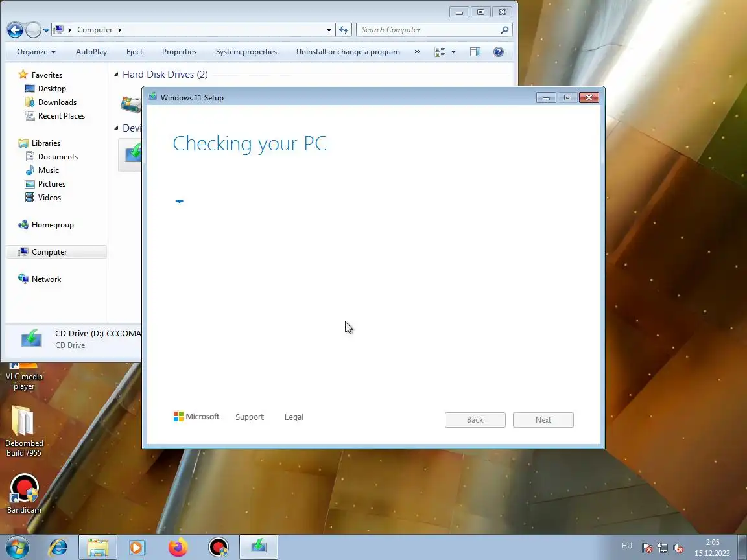Open Windows Explorer taskbar button
747x560 pixels.
coord(98,547)
